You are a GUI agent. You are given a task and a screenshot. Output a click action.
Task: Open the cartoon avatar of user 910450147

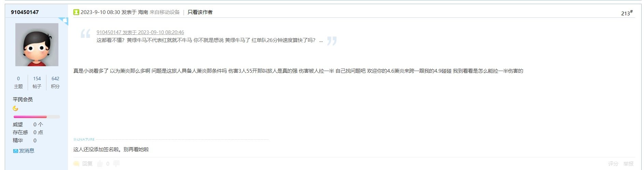37,45
